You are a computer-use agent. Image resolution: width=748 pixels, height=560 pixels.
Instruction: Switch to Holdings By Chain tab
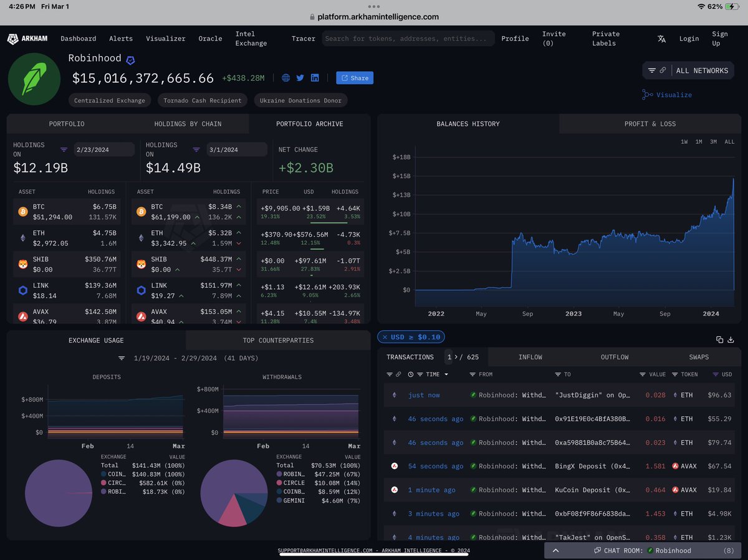click(x=188, y=124)
